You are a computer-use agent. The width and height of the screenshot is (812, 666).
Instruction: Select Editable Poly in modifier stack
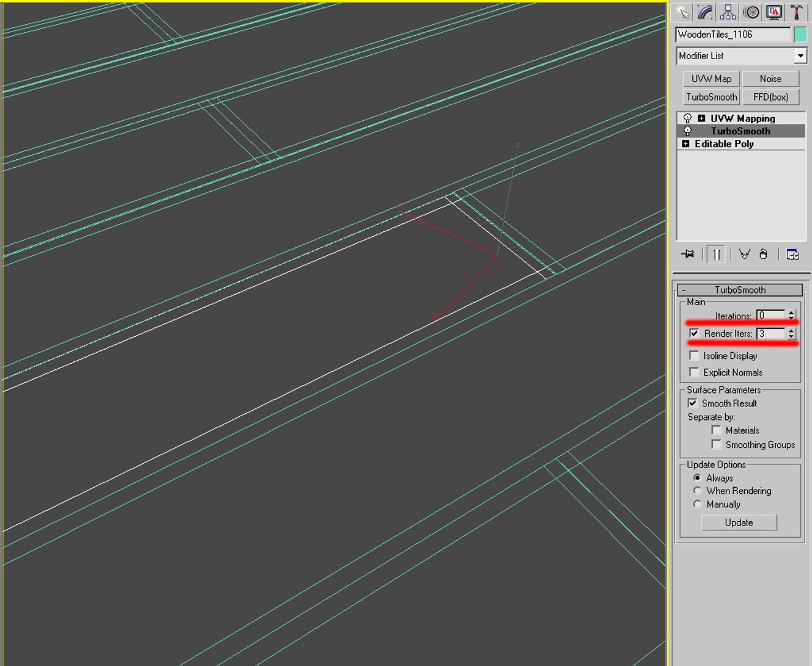point(741,144)
